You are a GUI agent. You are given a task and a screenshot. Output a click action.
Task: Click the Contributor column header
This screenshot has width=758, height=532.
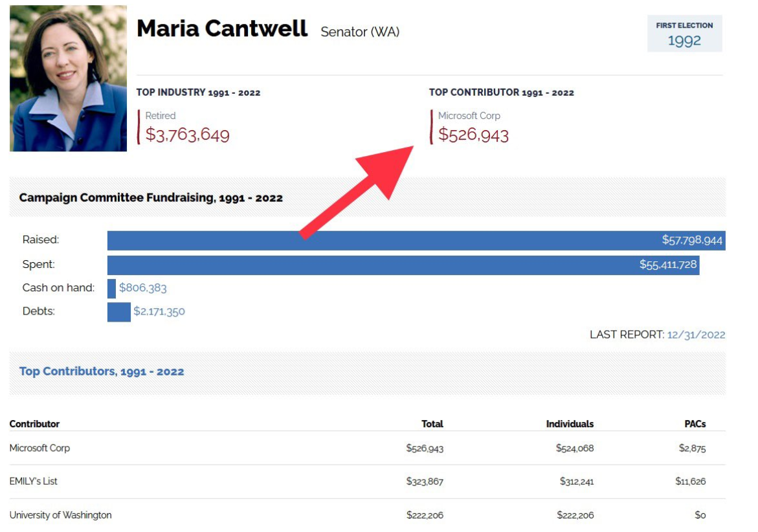pyautogui.click(x=34, y=424)
